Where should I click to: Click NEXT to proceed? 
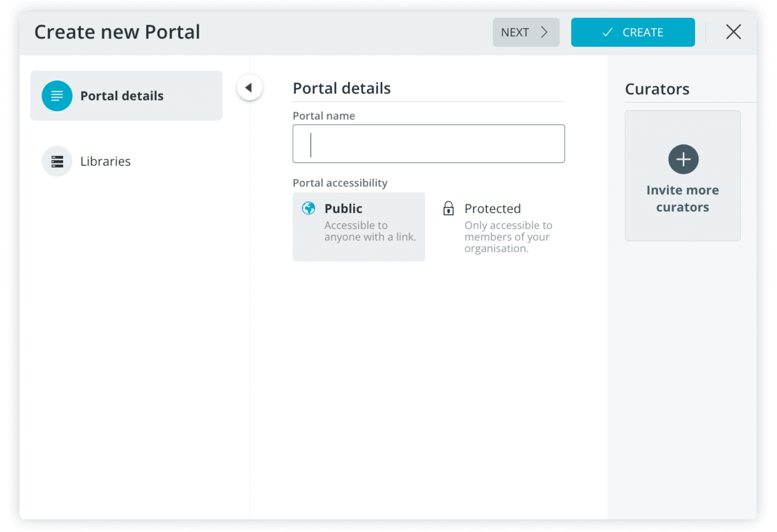tap(526, 32)
